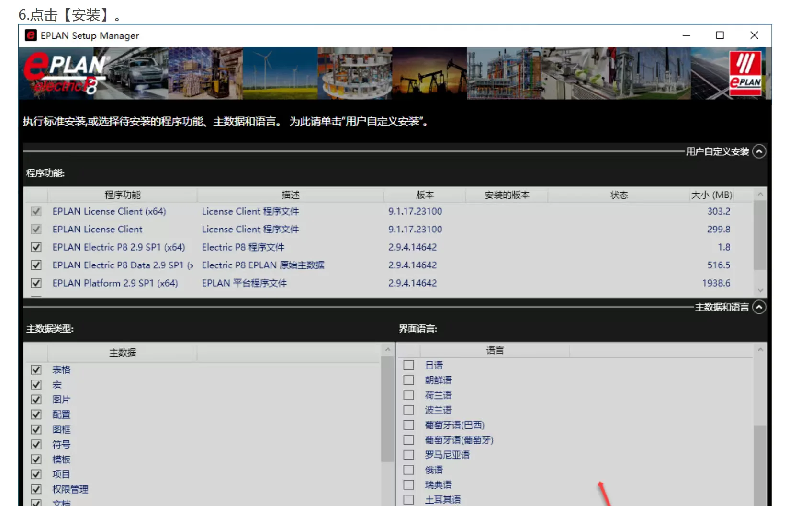Sort by the 描述 column header
Image resolution: width=812 pixels, height=506 pixels.
(x=290, y=195)
